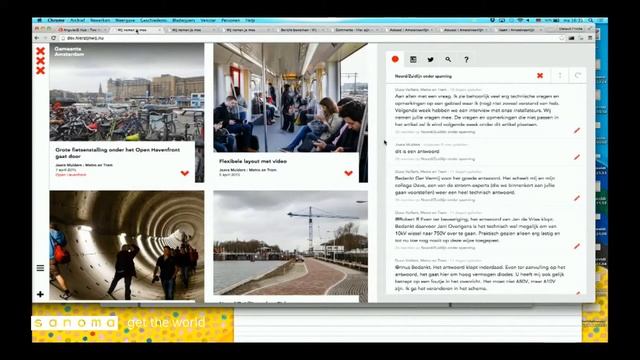
Task: Expand the 'Flexibele layout met video' card chevron
Action: point(348,173)
